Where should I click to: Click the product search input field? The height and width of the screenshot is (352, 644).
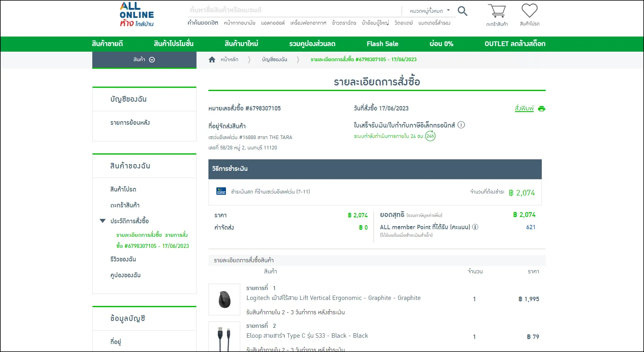point(294,10)
